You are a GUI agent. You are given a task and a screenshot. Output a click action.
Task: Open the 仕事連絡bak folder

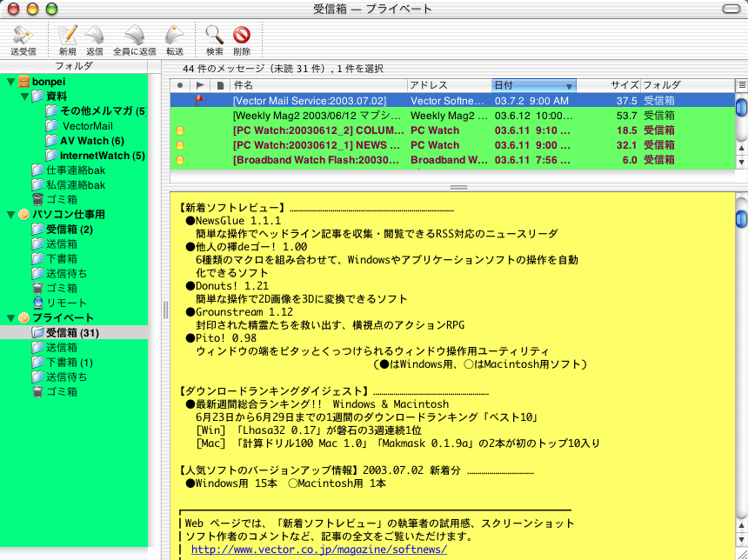pos(68,170)
